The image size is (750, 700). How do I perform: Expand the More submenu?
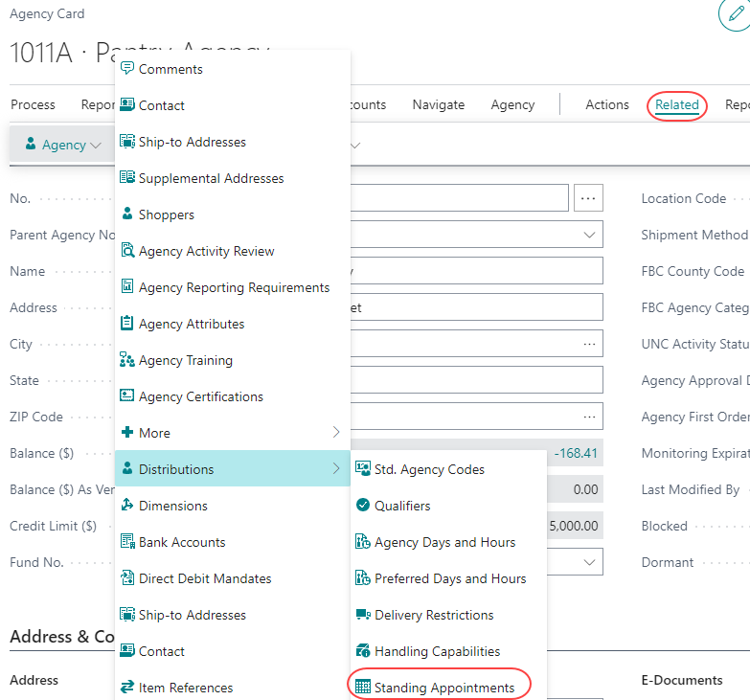pos(335,433)
